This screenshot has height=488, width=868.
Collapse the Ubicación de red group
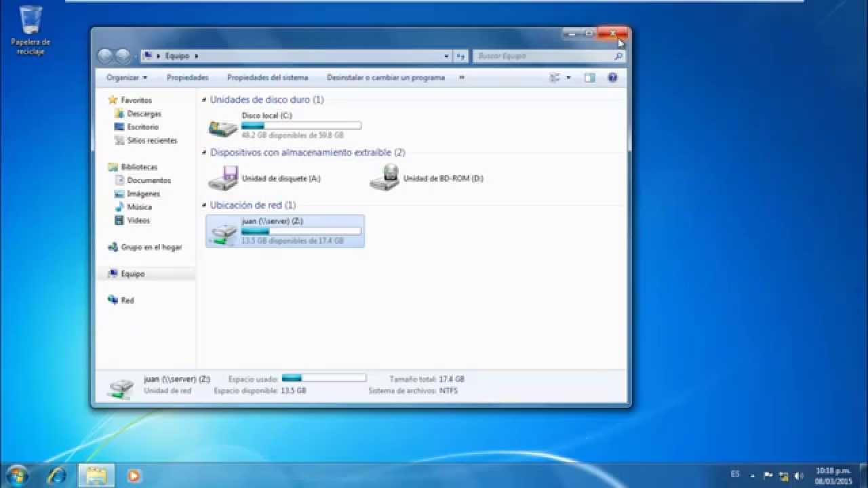pos(205,205)
